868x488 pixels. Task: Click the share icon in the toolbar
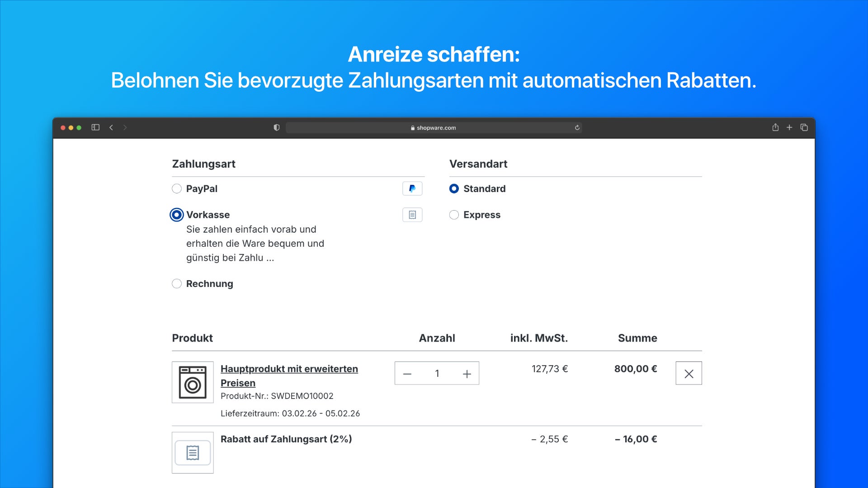click(x=775, y=127)
